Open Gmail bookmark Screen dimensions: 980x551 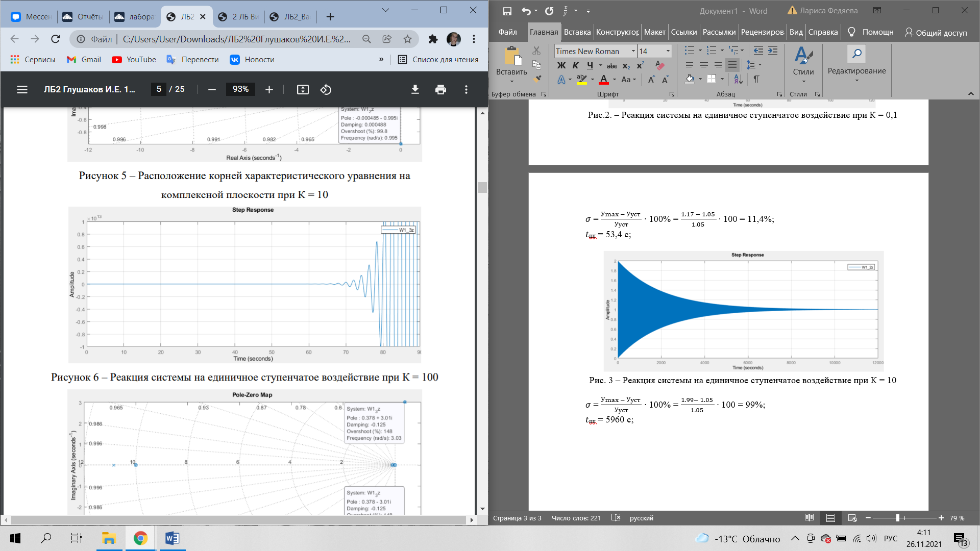tap(84, 60)
